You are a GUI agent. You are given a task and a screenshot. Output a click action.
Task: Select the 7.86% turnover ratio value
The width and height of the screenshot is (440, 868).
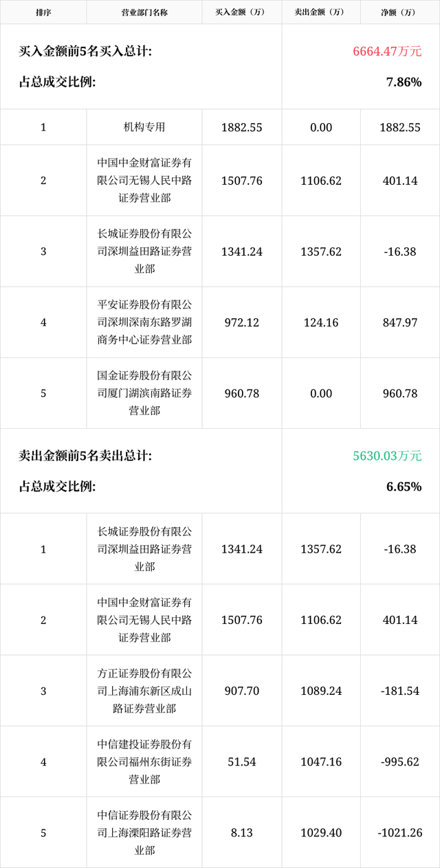404,82
